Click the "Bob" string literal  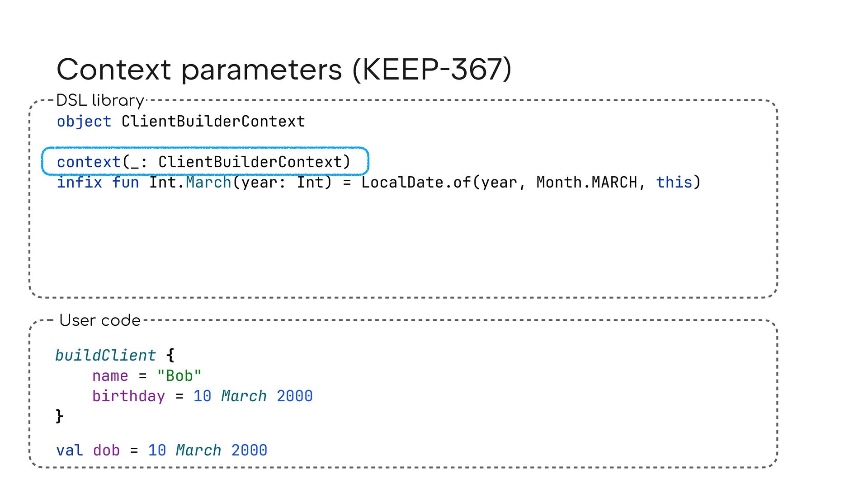click(x=179, y=376)
